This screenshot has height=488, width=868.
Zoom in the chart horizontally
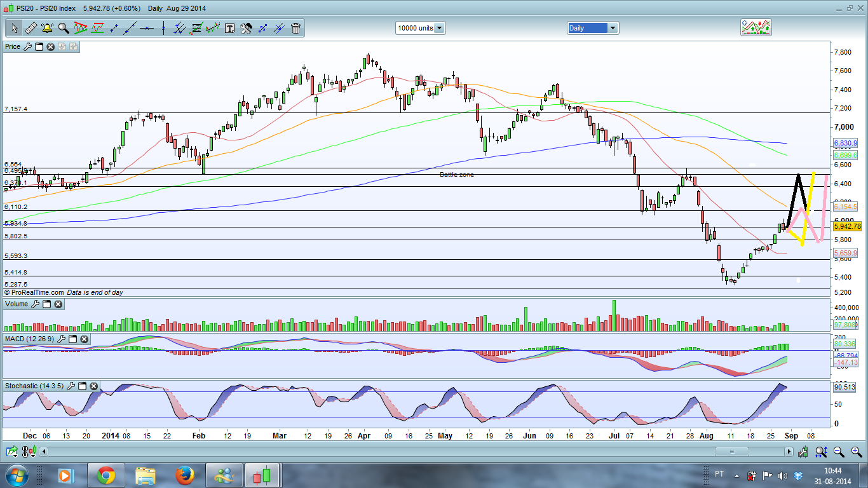pyautogui.click(x=855, y=452)
